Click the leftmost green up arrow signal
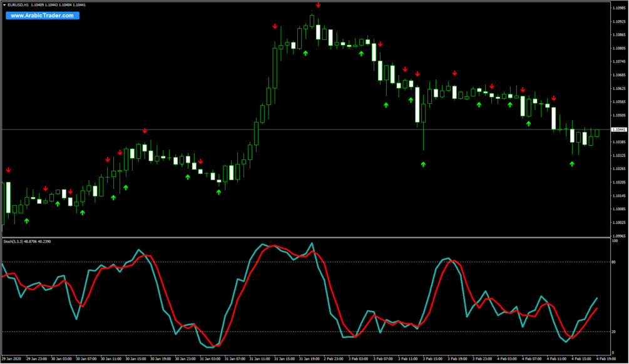This screenshot has height=364, width=629. tap(26, 220)
